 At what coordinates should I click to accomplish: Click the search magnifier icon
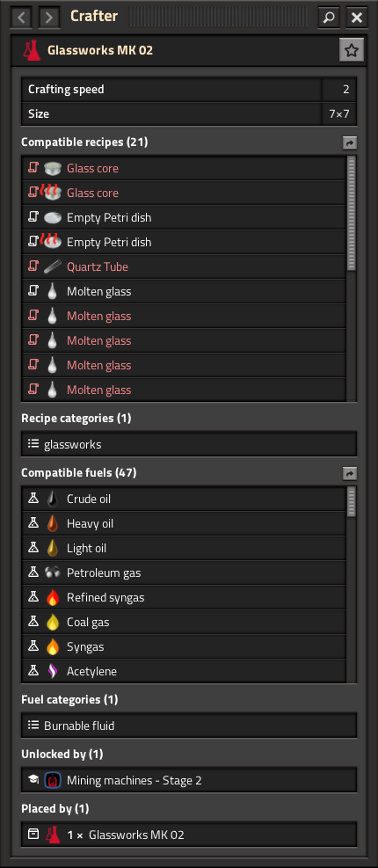[329, 18]
